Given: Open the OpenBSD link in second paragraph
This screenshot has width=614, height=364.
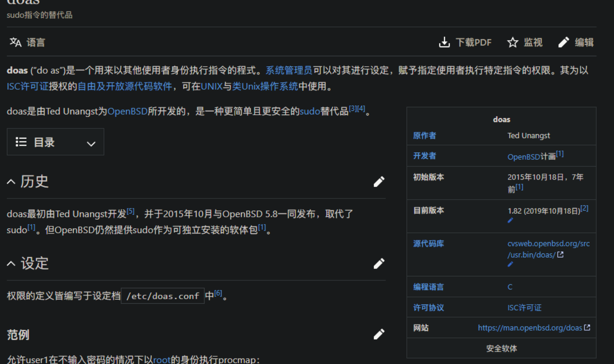Looking at the screenshot, I should click(x=128, y=111).
